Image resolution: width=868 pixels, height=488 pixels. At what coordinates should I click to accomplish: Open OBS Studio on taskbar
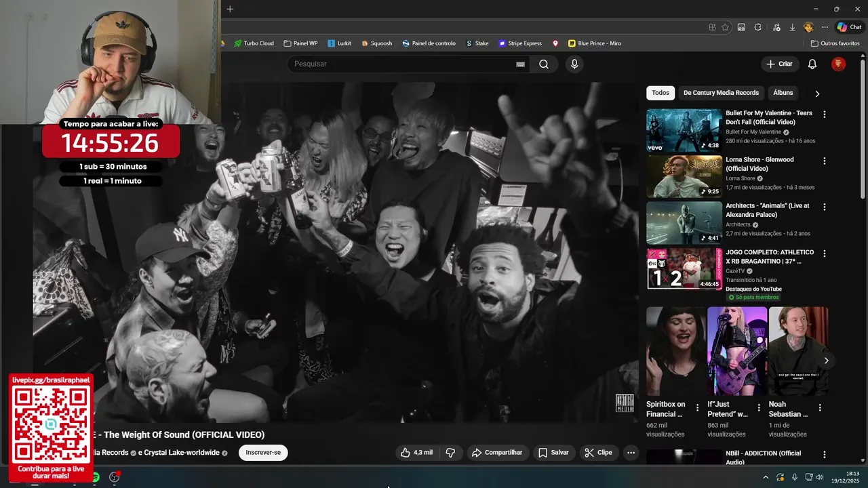tap(115, 477)
